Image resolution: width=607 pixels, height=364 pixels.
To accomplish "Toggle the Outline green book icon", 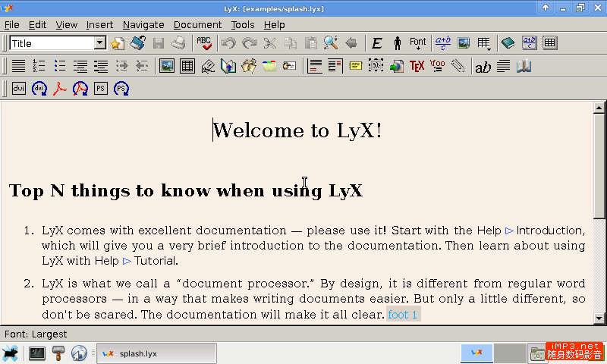I will tap(508, 43).
